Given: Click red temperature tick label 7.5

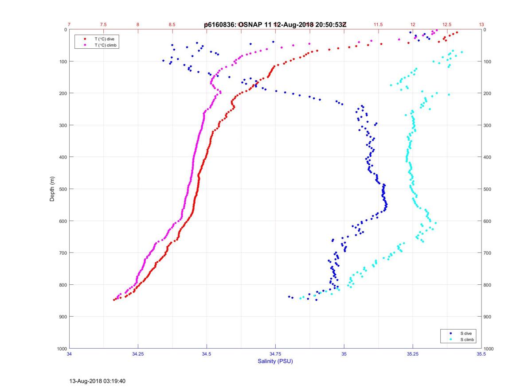Looking at the screenshot, I should [x=104, y=24].
